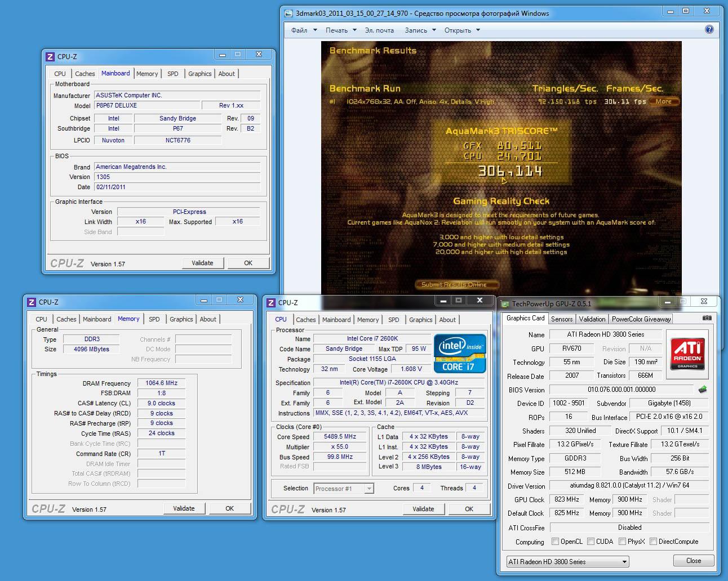Click the GPU Clock 823 MHz value
Screen dimensions: 728x581
coord(567,499)
